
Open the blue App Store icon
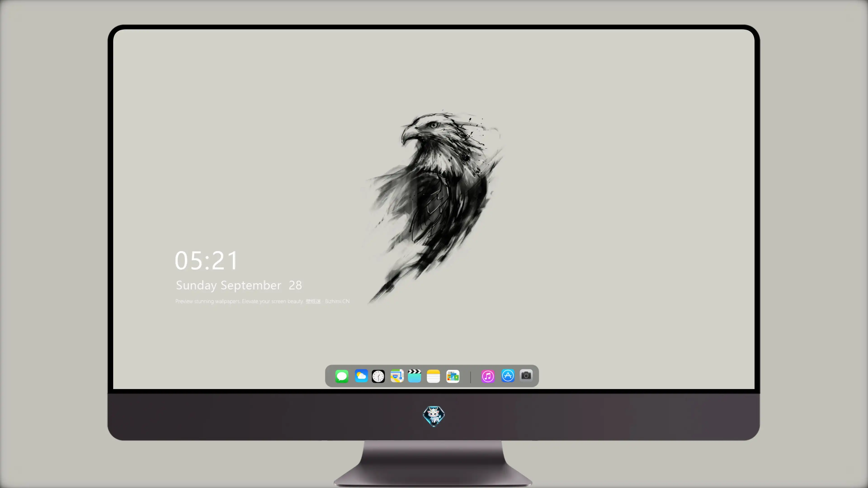(508, 376)
